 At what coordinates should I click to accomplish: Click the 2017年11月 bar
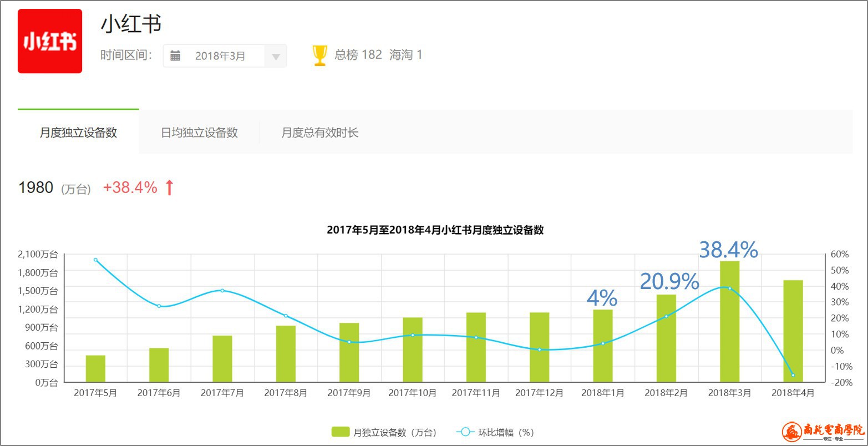[476, 347]
